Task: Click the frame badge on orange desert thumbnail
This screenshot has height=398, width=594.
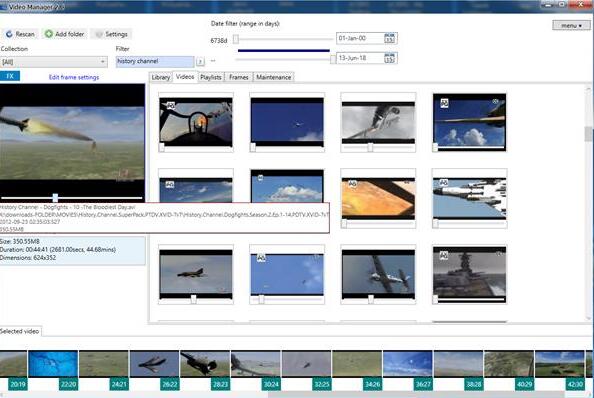Action: [352, 184]
